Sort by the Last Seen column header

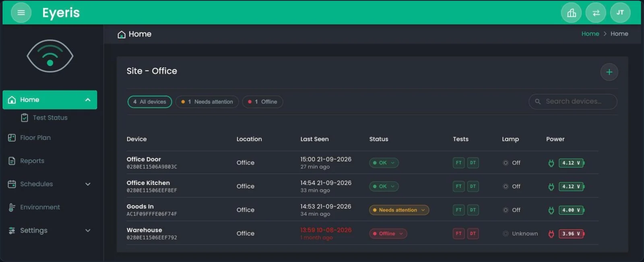click(x=314, y=139)
